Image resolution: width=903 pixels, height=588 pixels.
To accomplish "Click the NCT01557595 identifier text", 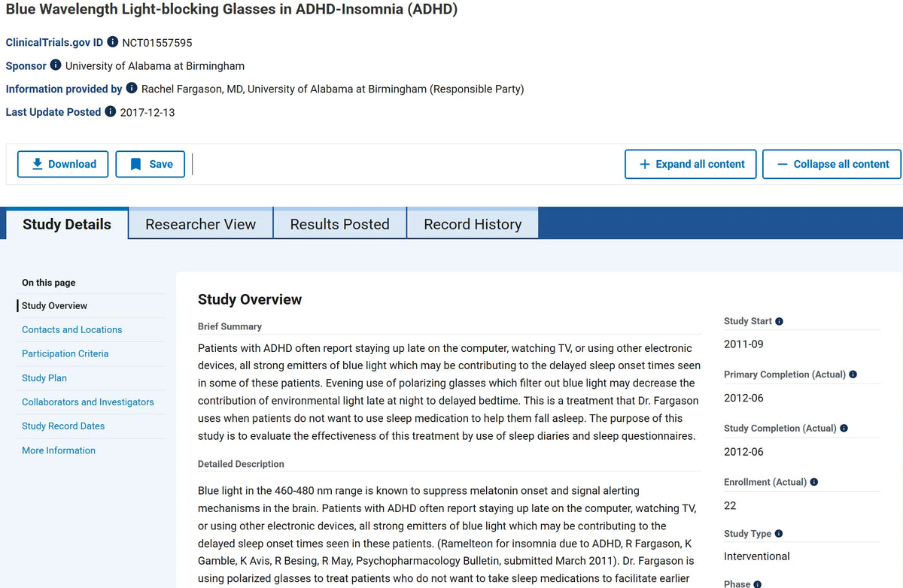I will [157, 42].
